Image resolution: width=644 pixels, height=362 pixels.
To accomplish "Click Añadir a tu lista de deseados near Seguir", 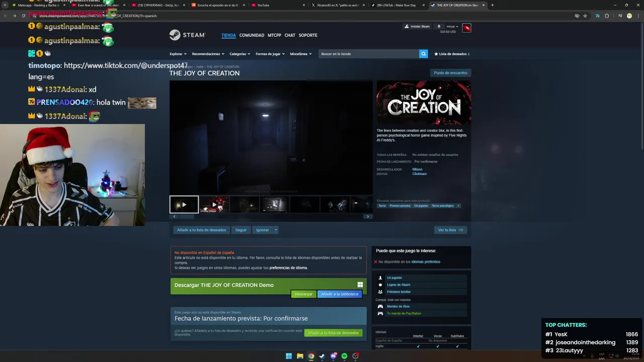I will [x=201, y=230].
